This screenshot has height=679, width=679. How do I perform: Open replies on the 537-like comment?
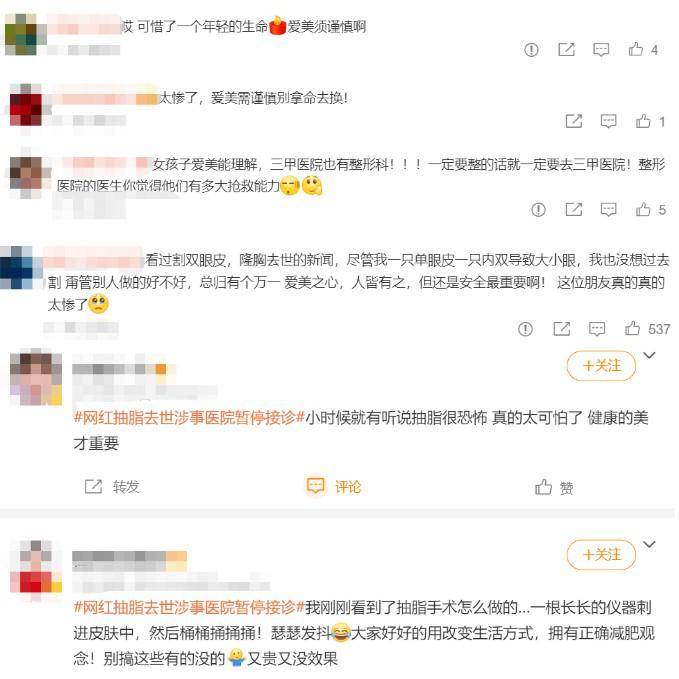tap(597, 329)
